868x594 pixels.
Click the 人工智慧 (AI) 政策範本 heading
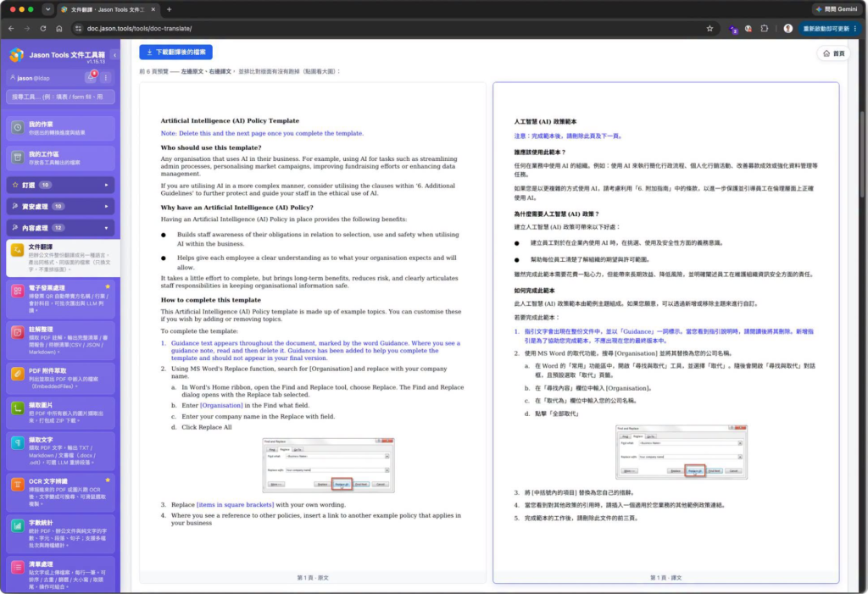(545, 121)
